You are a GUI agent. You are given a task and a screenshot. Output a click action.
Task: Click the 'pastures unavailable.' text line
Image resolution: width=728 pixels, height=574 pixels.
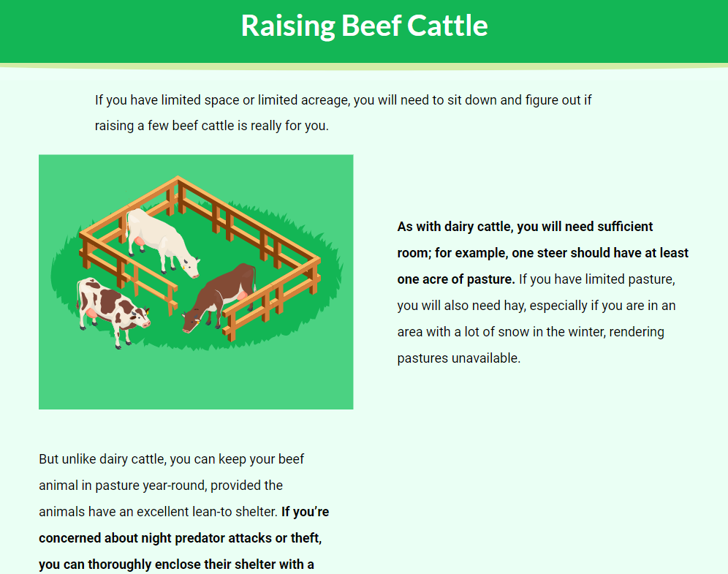pos(459,358)
